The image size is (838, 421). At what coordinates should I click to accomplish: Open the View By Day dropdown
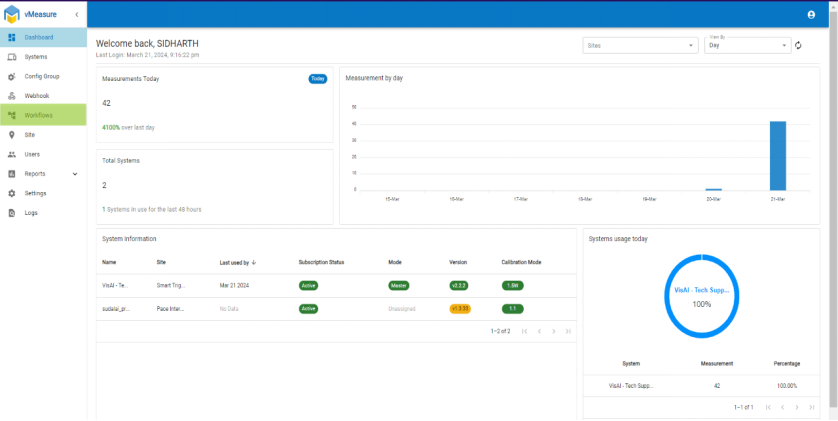[x=748, y=45]
